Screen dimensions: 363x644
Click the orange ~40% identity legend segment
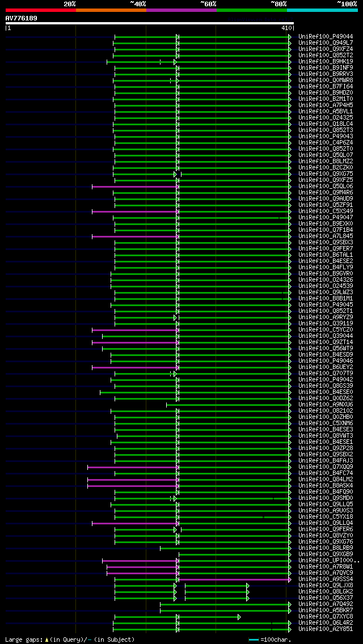click(x=111, y=10)
